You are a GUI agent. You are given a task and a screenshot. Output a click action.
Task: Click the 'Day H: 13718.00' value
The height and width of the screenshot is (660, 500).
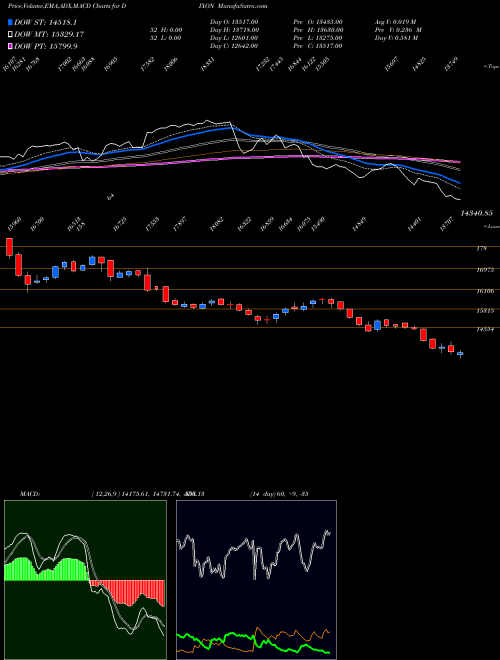[234, 30]
